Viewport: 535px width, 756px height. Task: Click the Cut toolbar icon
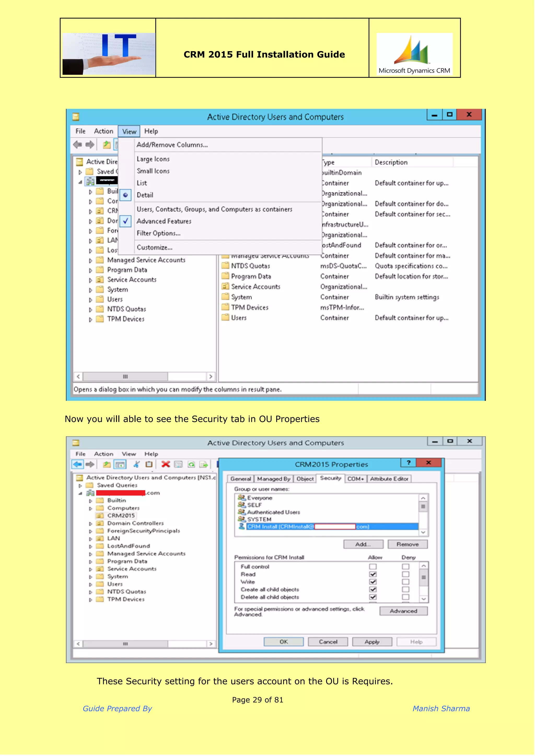[x=136, y=465]
